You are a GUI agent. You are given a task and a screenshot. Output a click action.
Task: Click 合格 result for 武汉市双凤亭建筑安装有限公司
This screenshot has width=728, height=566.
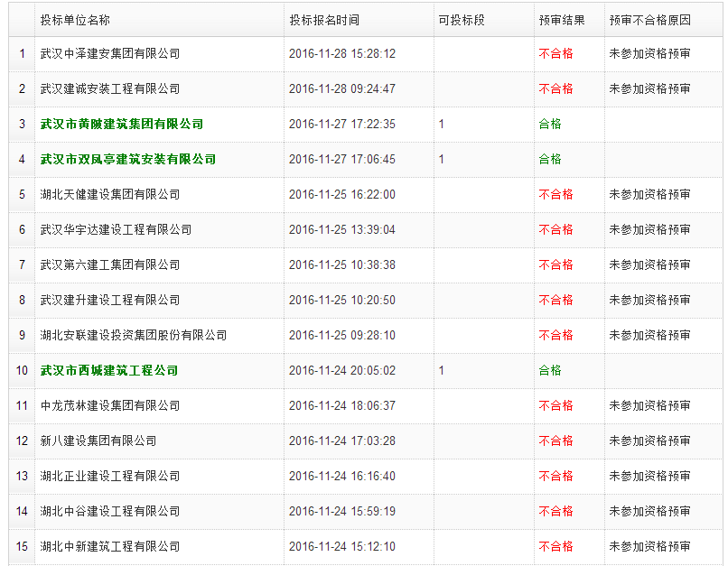tap(550, 159)
